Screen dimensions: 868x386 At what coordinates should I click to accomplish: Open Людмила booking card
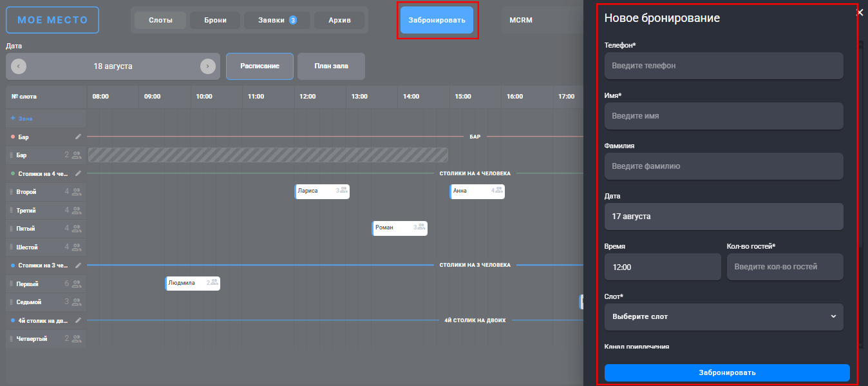[193, 283]
